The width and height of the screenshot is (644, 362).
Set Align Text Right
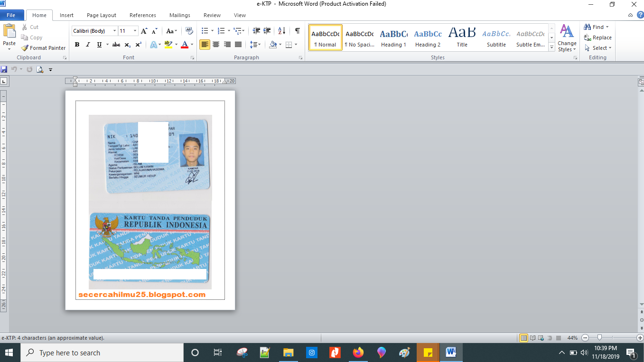click(227, 45)
